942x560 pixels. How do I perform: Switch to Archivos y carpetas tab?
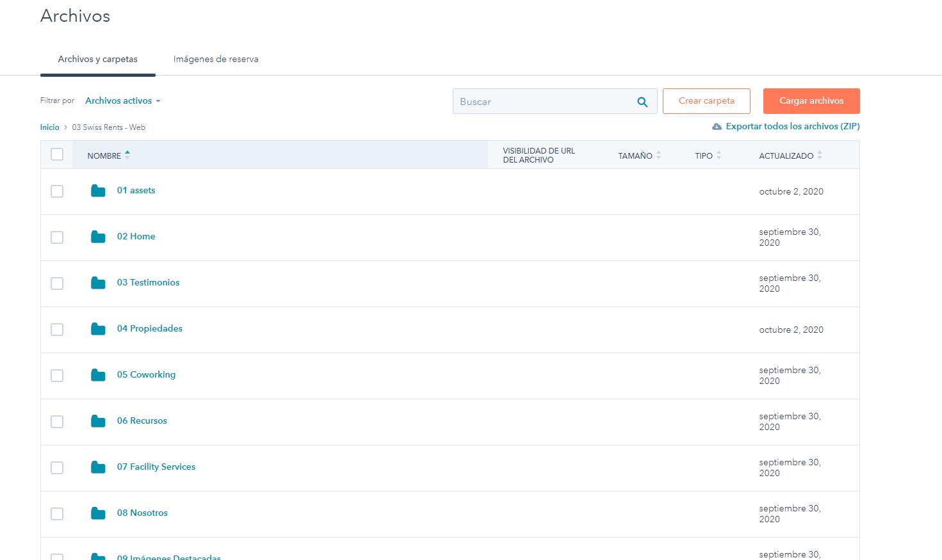[98, 59]
